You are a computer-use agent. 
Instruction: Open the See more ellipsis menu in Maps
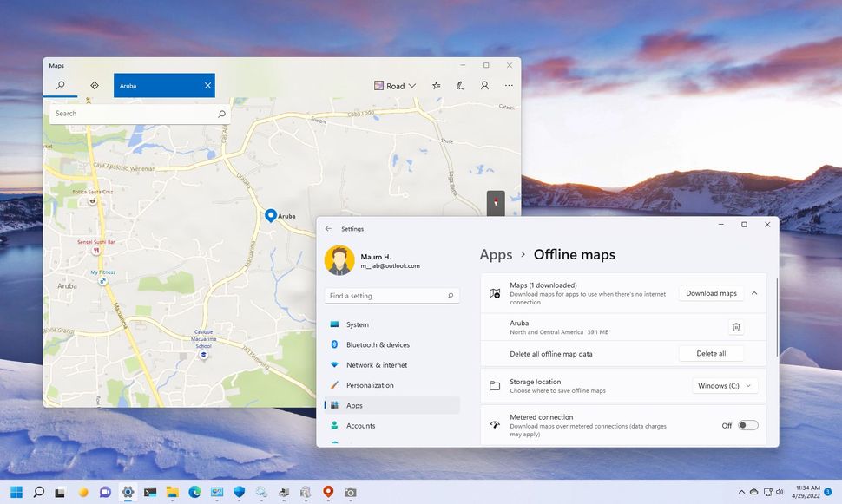click(x=509, y=85)
